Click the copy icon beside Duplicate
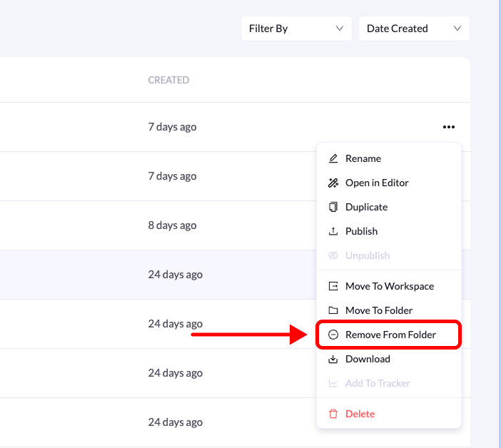501x448 pixels. (x=333, y=207)
